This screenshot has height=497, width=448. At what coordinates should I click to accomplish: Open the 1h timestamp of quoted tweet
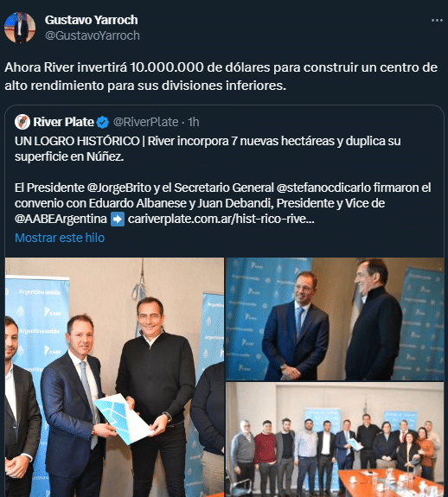click(x=194, y=122)
